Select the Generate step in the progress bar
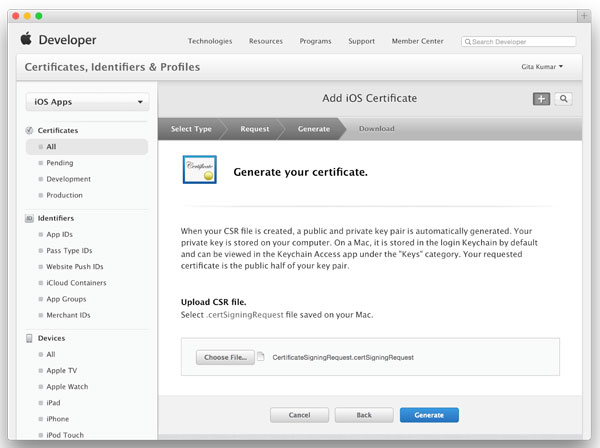This screenshot has width=600, height=448. [314, 129]
